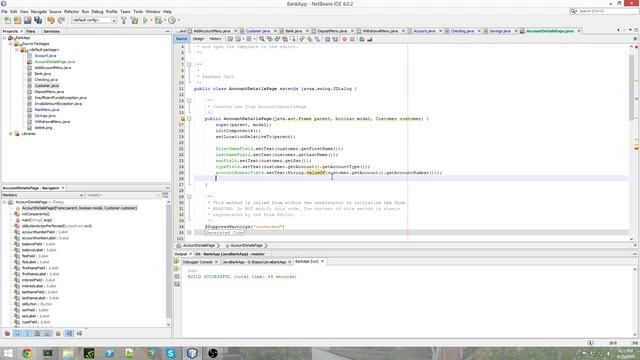
Task: Click the Debug Project toolbar icon
Action: coord(158,20)
